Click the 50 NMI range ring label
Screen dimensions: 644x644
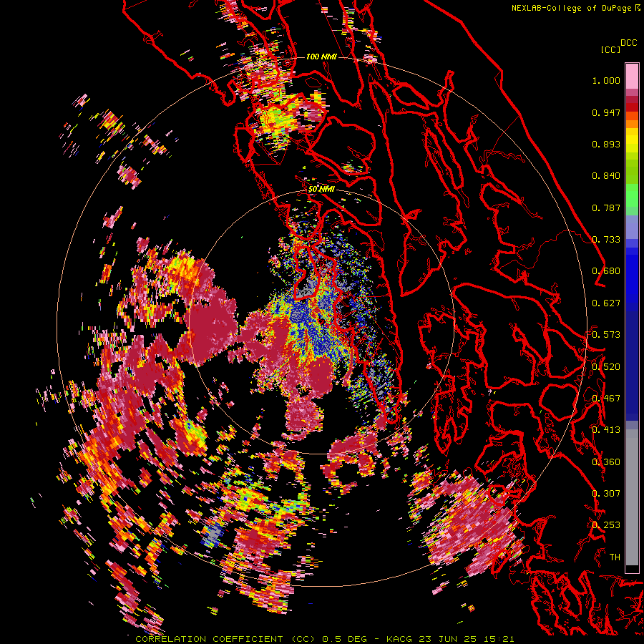tap(321, 190)
